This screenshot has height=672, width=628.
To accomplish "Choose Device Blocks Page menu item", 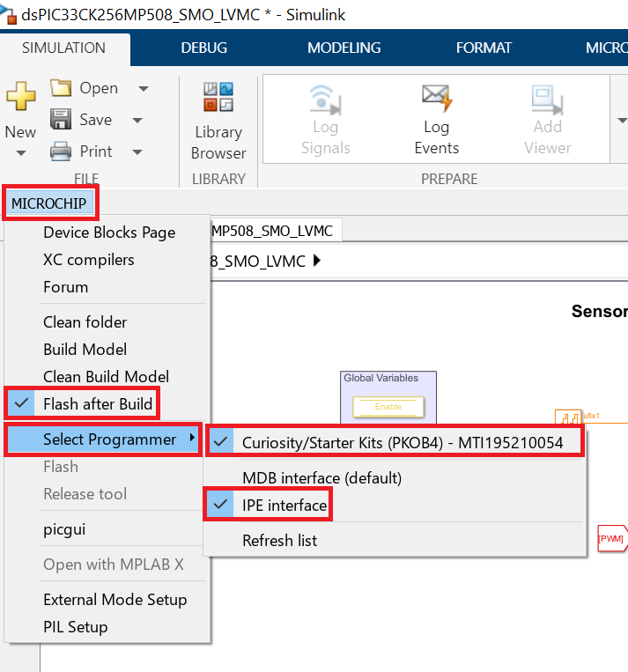I will click(109, 233).
